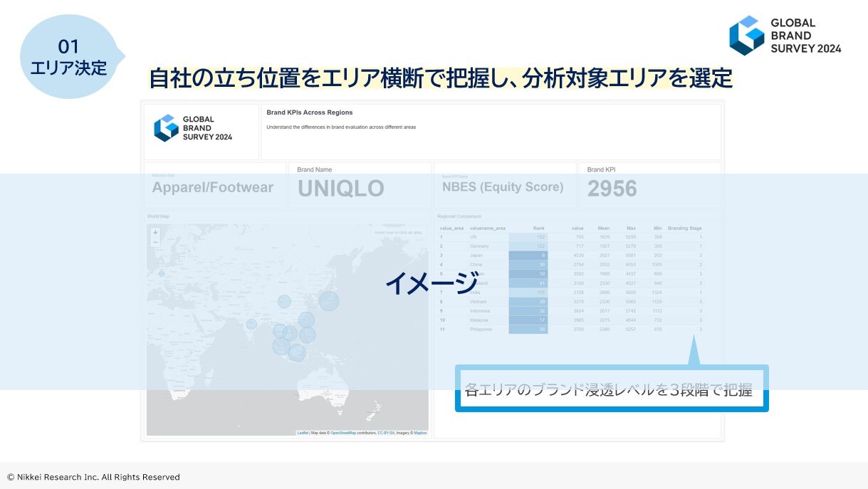Select the China bubble on the map
Image resolution: width=868 pixels, height=489 pixels.
[284, 301]
